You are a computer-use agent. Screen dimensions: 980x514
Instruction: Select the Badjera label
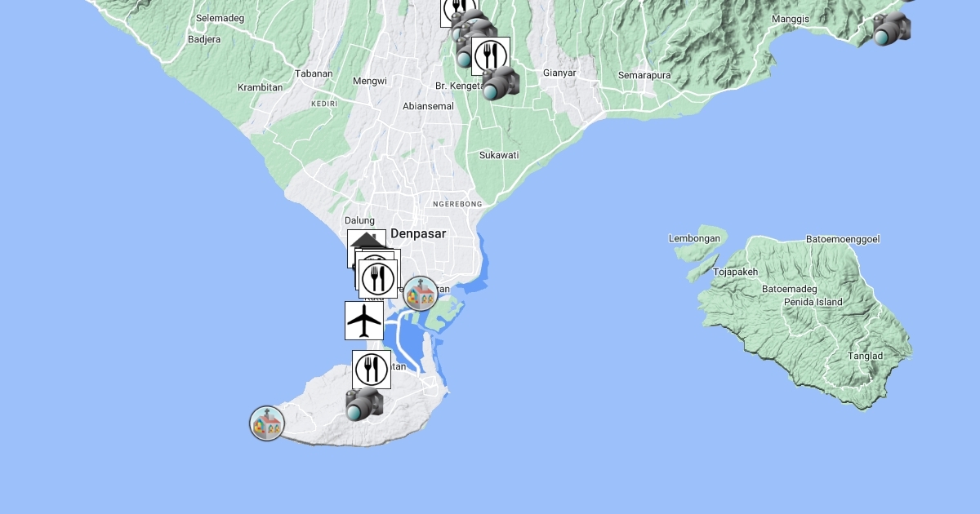[204, 39]
